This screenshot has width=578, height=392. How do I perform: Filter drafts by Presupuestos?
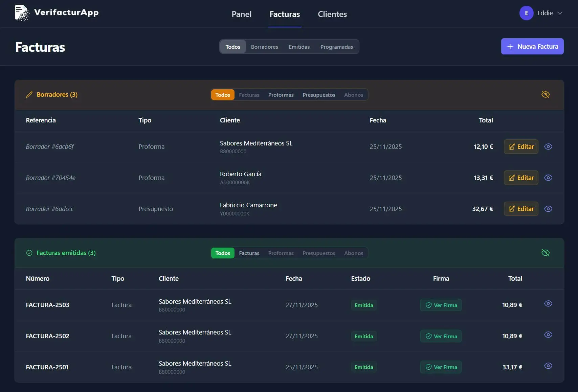click(319, 95)
